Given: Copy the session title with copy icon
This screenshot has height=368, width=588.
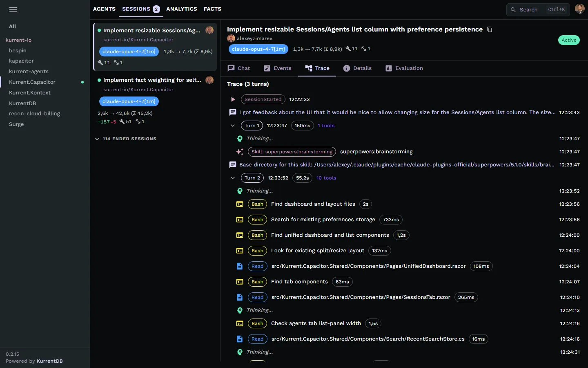Looking at the screenshot, I should 490,29.
